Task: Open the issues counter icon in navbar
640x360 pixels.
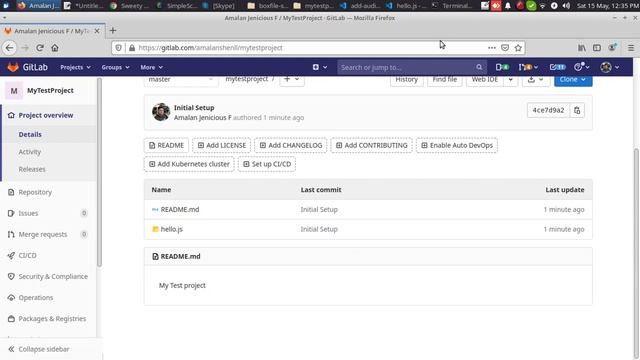Action: pos(502,67)
